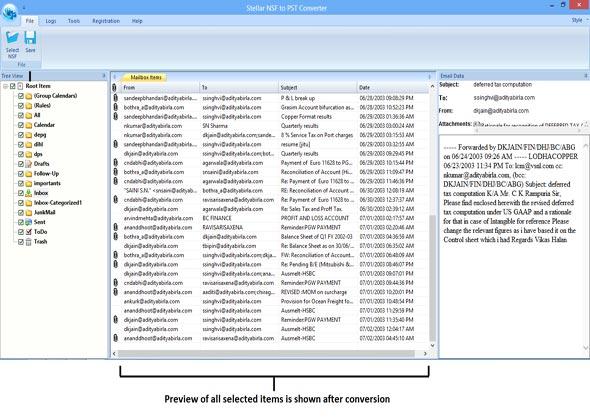Image resolution: width=590 pixels, height=420 pixels.
Task: Click paperclip of REVISED MOM on surcharge email
Action: coord(116,292)
